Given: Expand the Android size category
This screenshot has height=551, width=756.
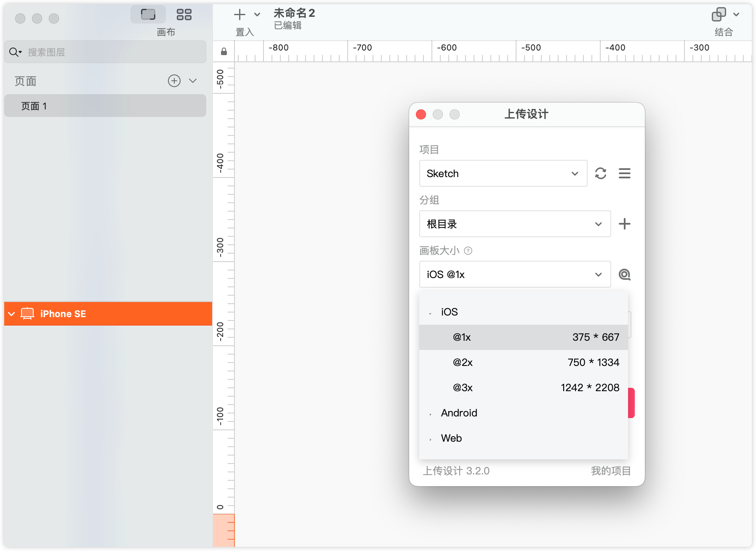Looking at the screenshot, I should (459, 413).
